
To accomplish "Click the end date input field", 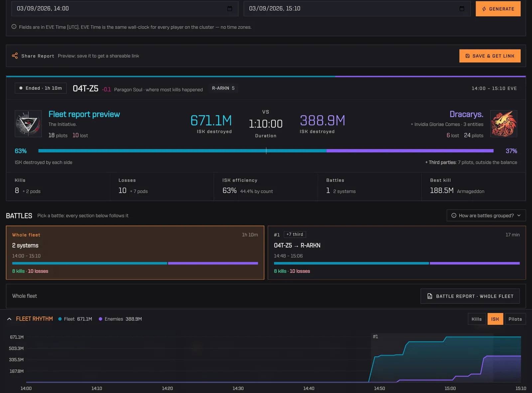I will point(357,9).
